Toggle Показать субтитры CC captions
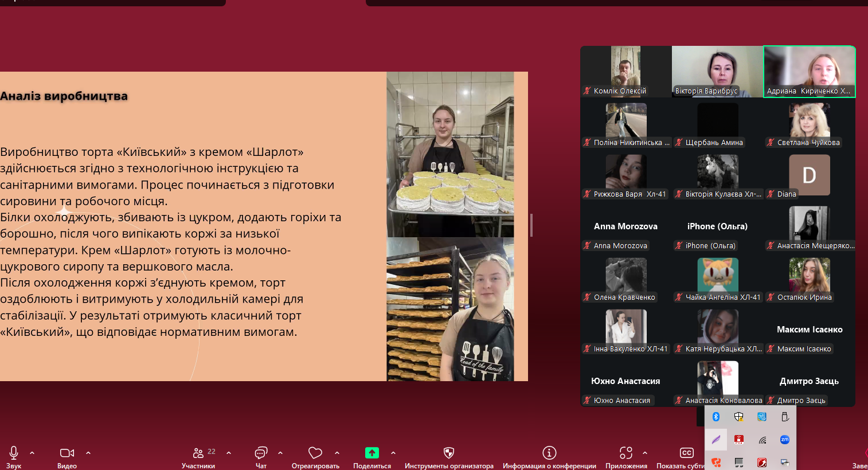 click(x=686, y=453)
